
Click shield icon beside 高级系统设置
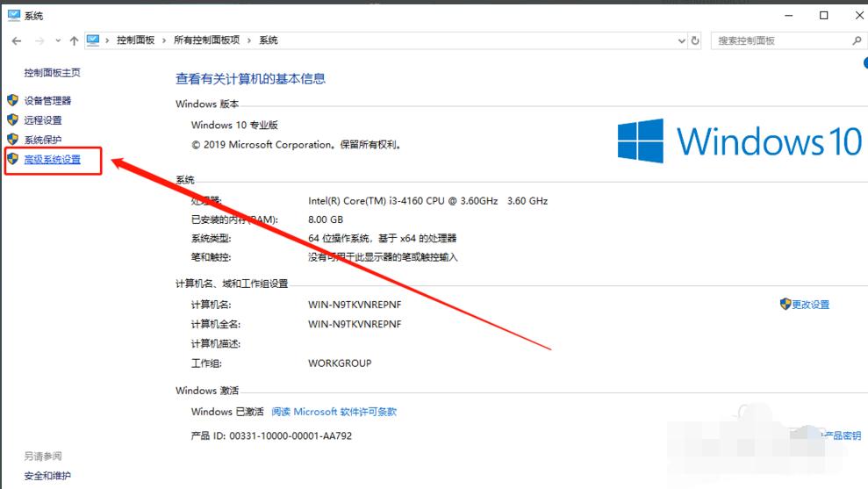13,159
